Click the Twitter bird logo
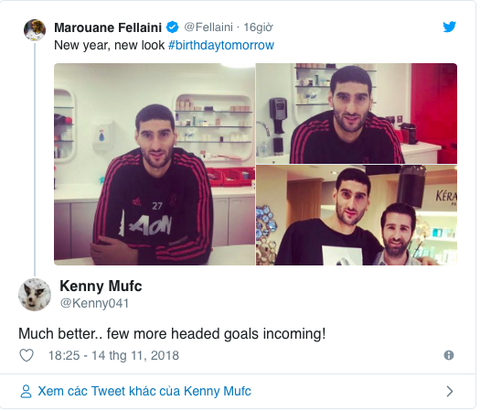This screenshot has width=480, height=411. [449, 27]
